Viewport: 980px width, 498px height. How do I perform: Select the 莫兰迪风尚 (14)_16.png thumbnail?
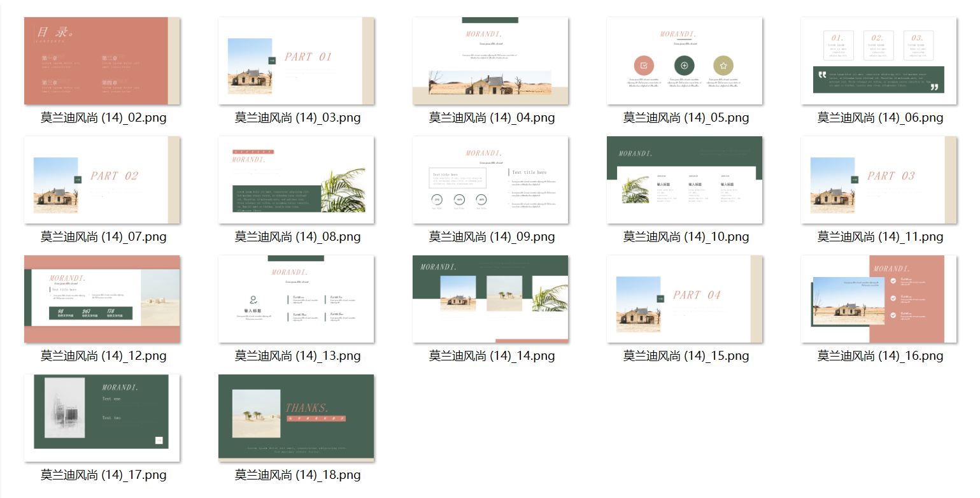[879, 299]
